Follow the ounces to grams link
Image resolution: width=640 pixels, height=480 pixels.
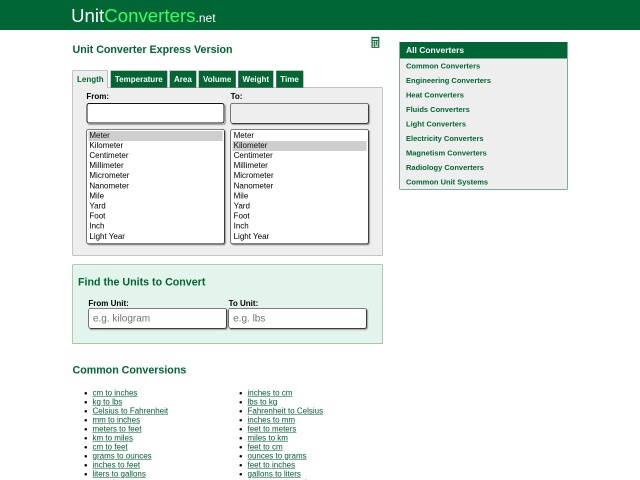[277, 456]
